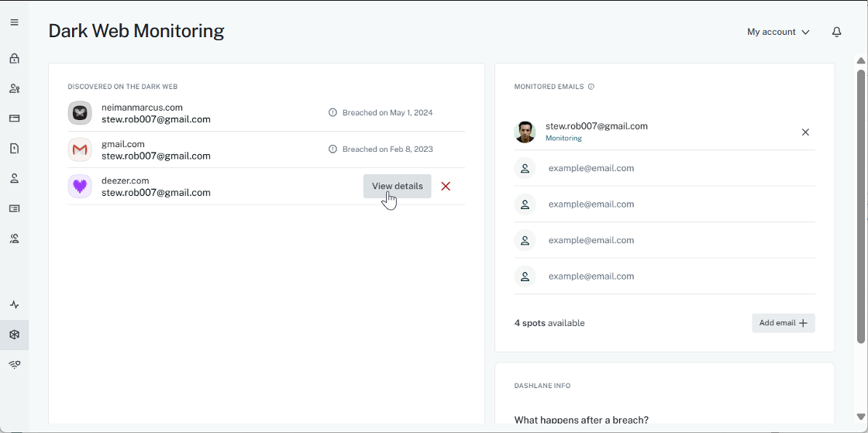The width and height of the screenshot is (868, 433).
Task: Open the VPN wifi icon in sidebar
Action: pos(14,365)
